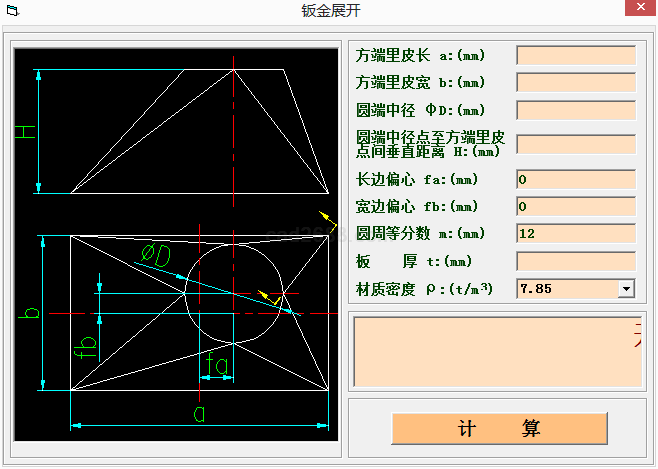The width and height of the screenshot is (658, 469).
Task: Focus the 方端里皮长 a input field
Action: 576,55
